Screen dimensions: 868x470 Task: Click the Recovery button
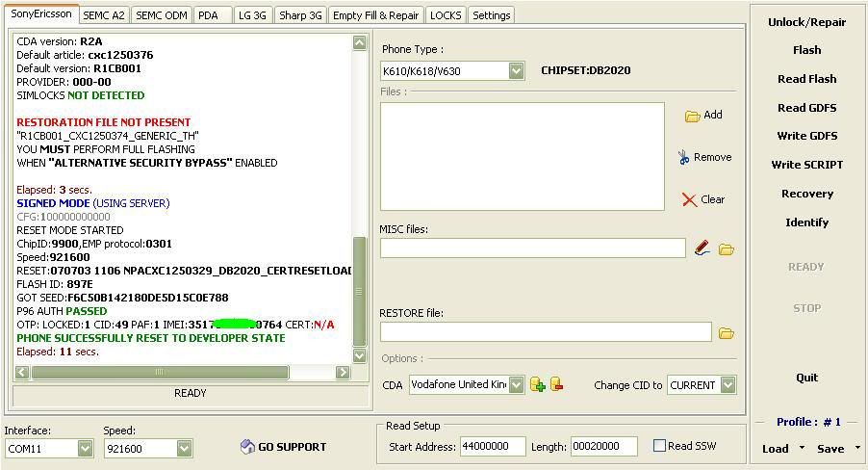[806, 194]
